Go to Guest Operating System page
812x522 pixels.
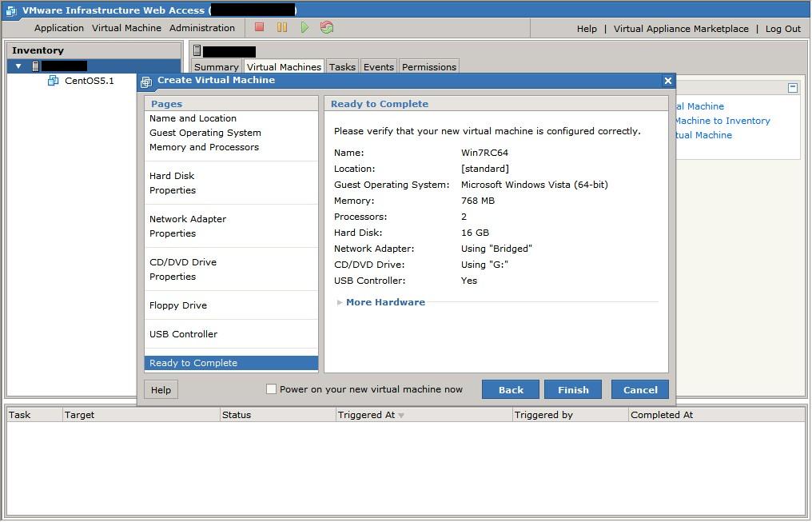tap(205, 133)
